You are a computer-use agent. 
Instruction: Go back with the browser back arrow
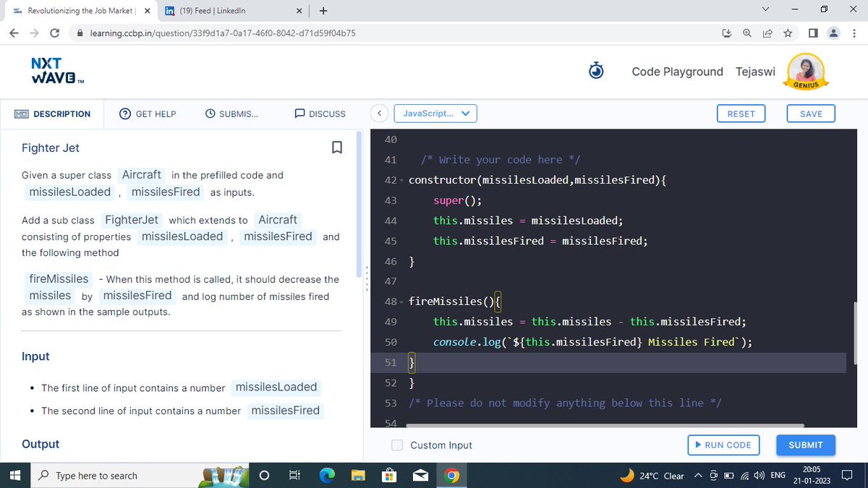[x=14, y=33]
